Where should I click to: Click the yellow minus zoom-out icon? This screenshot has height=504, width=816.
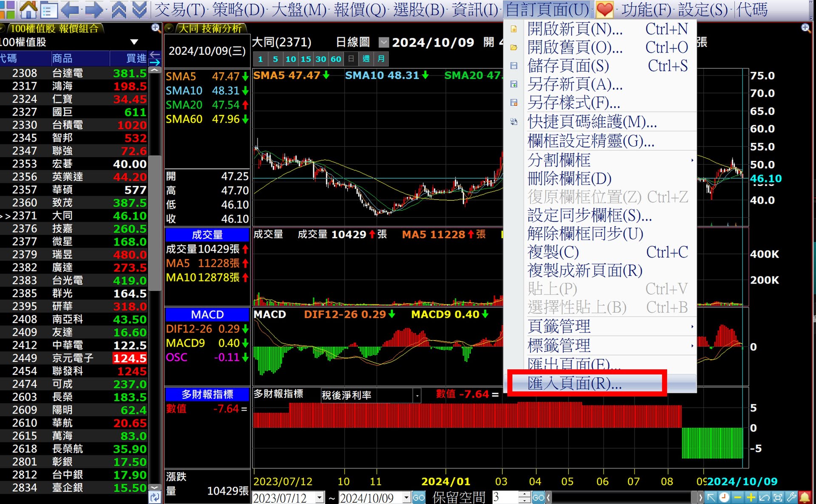tap(738, 497)
